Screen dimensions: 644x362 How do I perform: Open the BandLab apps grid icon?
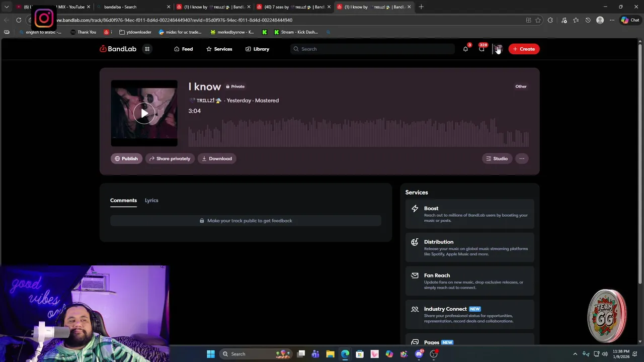click(x=147, y=49)
